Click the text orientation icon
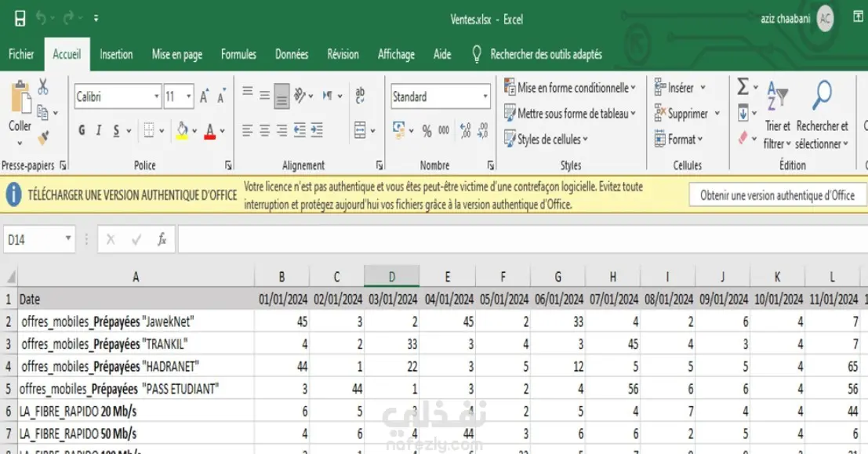Viewport: 868px width, 454px height. point(300,96)
